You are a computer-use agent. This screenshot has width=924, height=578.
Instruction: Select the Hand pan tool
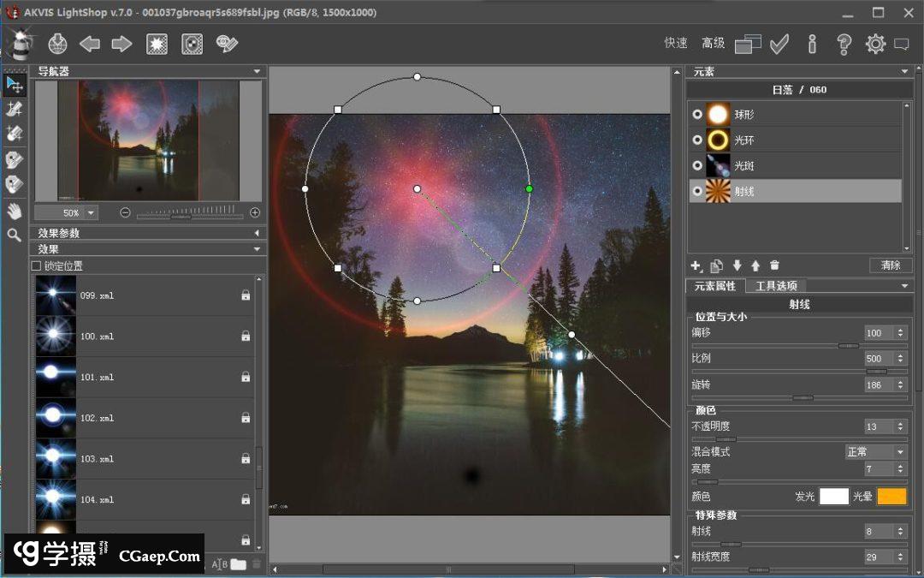pyautogui.click(x=15, y=210)
